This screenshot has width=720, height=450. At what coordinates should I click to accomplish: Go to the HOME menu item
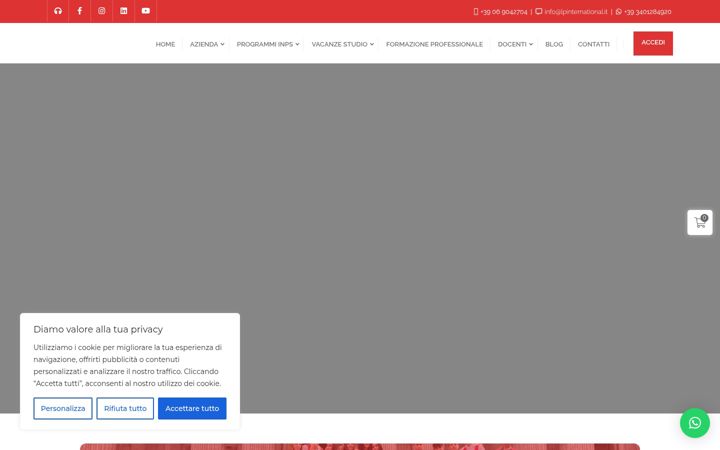[165, 44]
